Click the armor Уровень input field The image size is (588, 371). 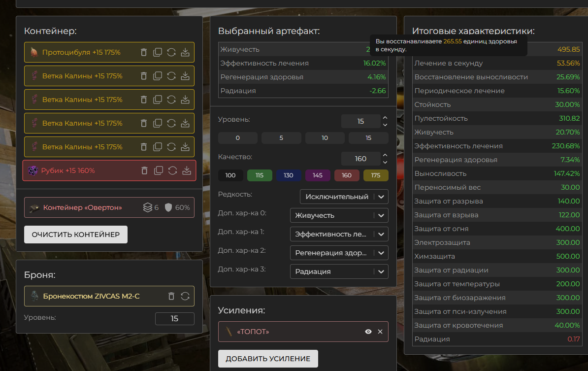click(174, 319)
